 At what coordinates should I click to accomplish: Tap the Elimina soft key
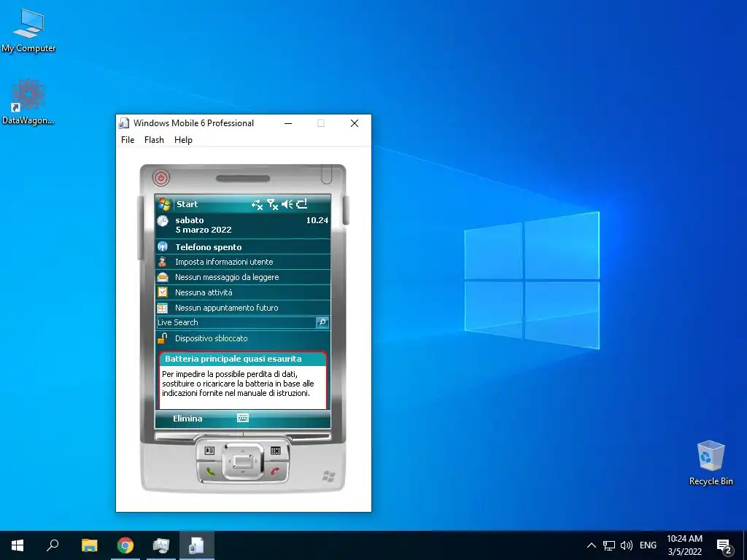[187, 419]
